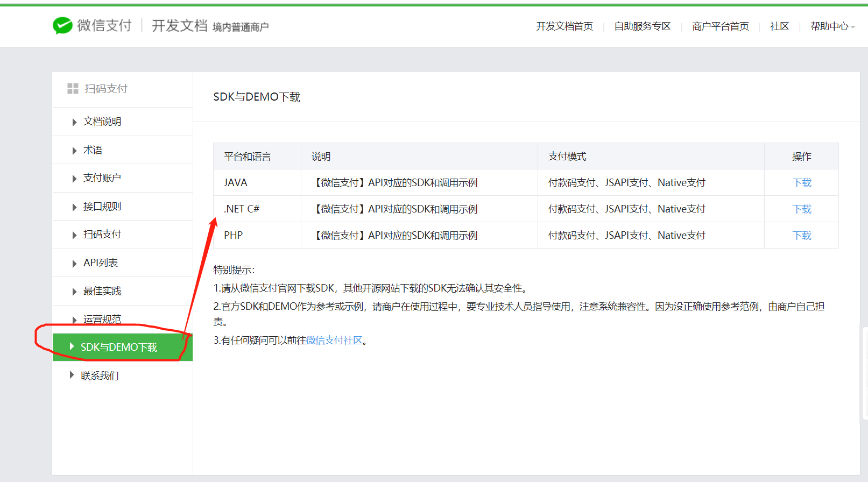Click the PHP platform cell

coord(257,235)
